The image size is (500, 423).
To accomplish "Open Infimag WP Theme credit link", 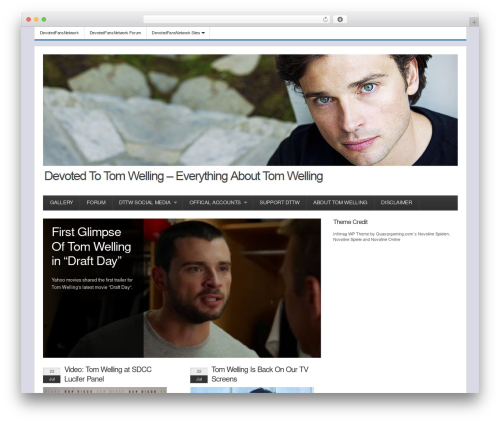I will click(391, 237).
